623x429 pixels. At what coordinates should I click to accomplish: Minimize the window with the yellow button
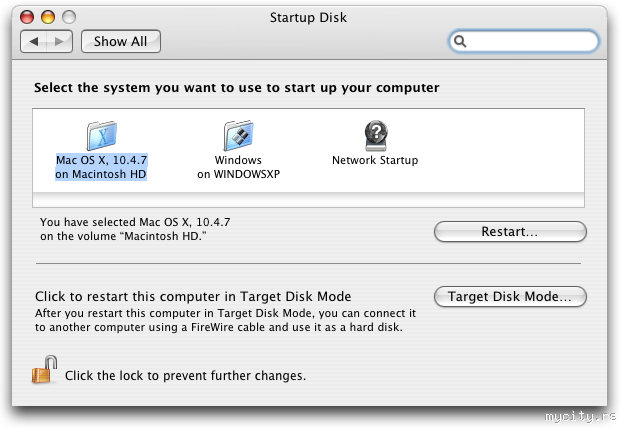point(49,17)
